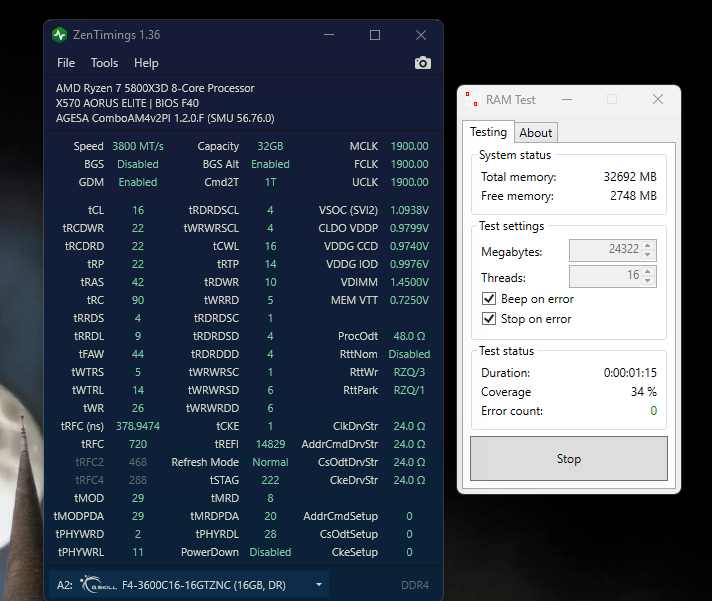Click the BGS Alt value Enabled
The height and width of the screenshot is (601, 712).
tap(270, 164)
